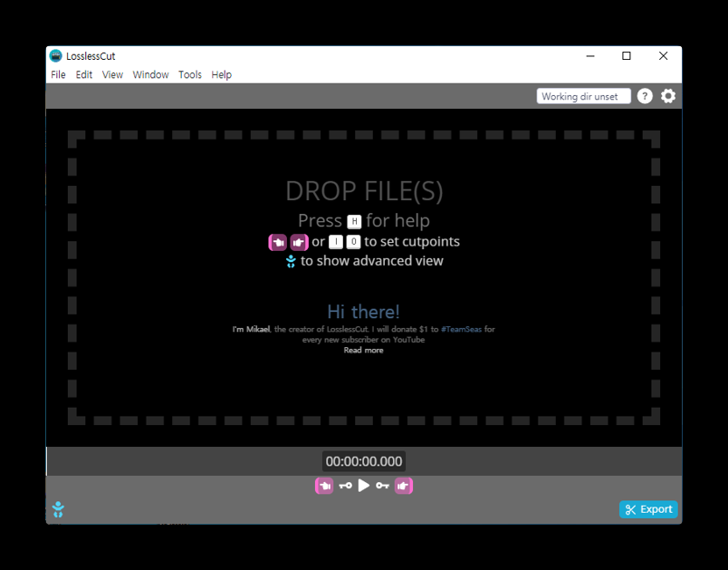Open the Window menu
This screenshot has width=728, height=570.
150,75
